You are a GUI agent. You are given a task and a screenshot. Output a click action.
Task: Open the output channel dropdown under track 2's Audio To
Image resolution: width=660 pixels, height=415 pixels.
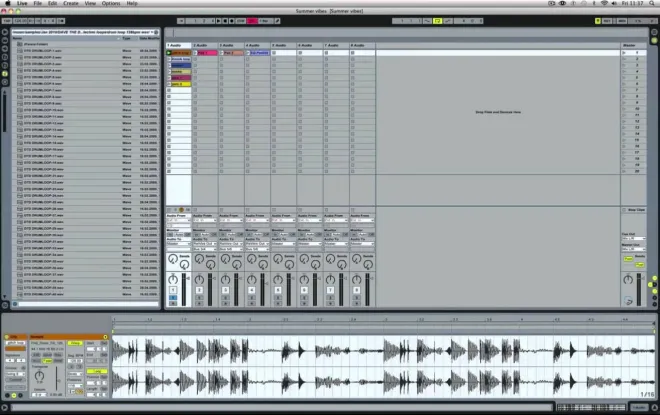[x=205, y=249]
